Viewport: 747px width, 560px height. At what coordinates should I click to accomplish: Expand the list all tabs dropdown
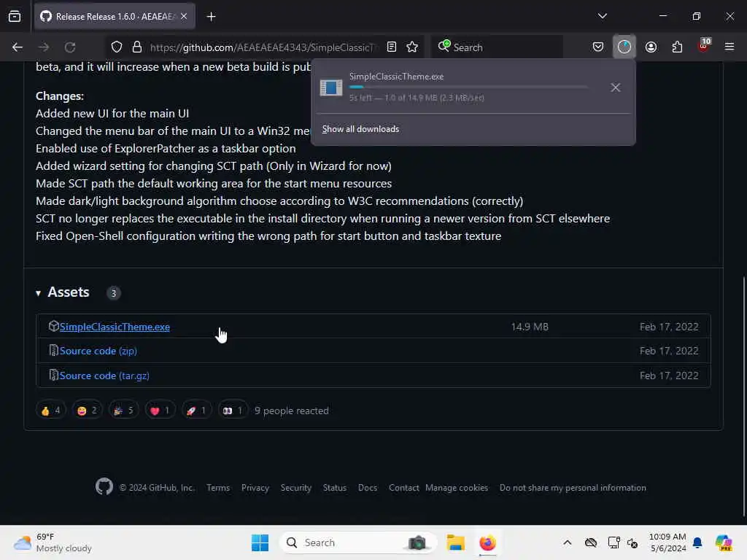602,16
